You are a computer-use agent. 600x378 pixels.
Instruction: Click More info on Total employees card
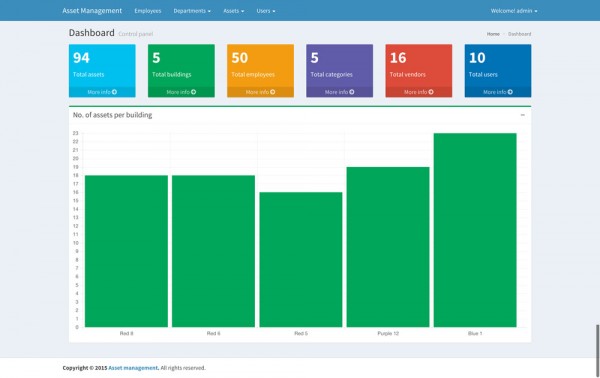tap(260, 92)
